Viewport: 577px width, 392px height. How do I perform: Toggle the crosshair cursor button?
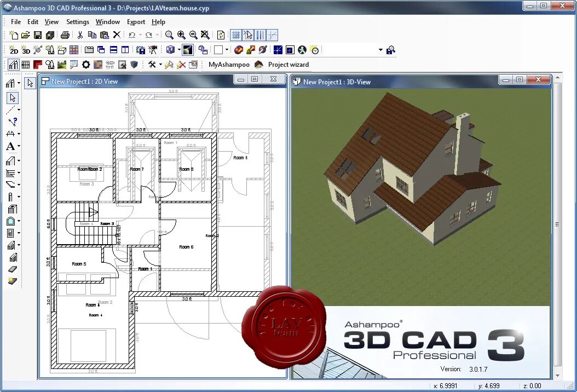272,35
